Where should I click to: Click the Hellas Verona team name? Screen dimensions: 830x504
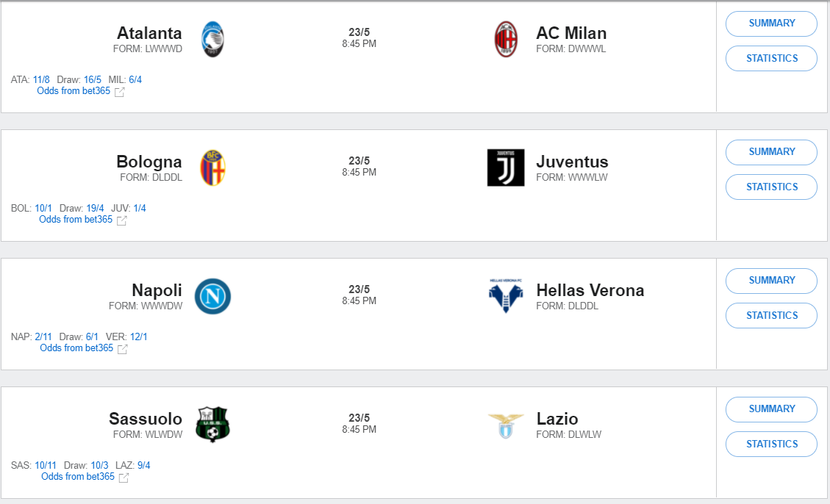tap(590, 290)
